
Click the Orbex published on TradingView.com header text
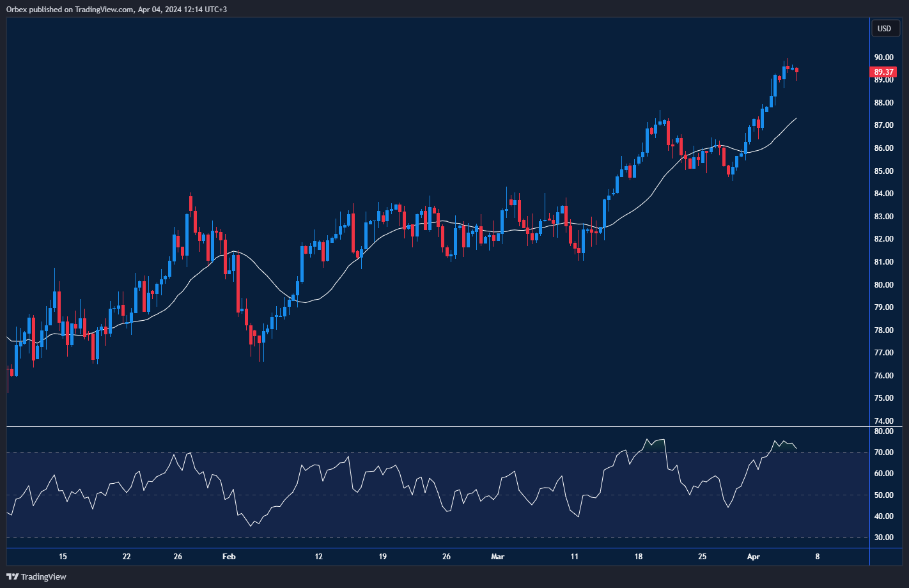116,9
